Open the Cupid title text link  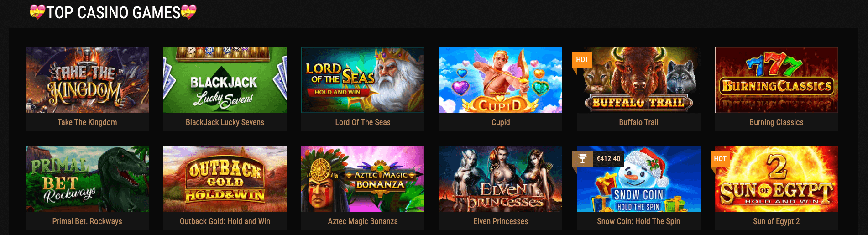[501, 122]
